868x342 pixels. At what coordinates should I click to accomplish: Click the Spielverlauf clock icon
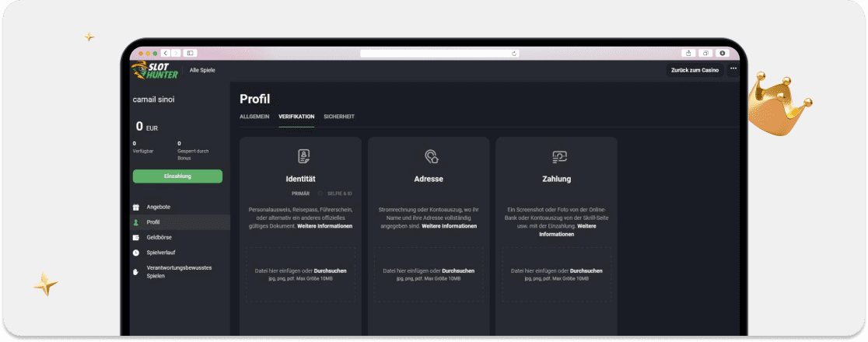[x=136, y=253]
